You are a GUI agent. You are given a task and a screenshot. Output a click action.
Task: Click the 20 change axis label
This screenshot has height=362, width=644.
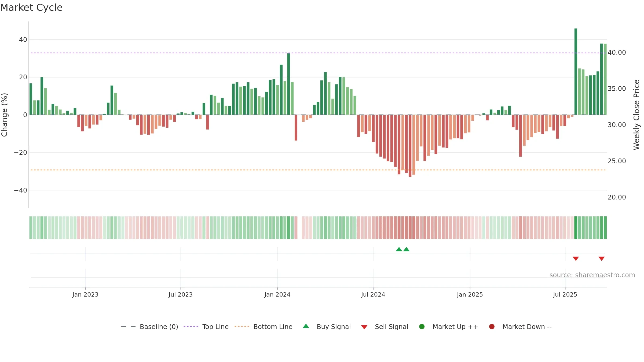[x=23, y=77]
